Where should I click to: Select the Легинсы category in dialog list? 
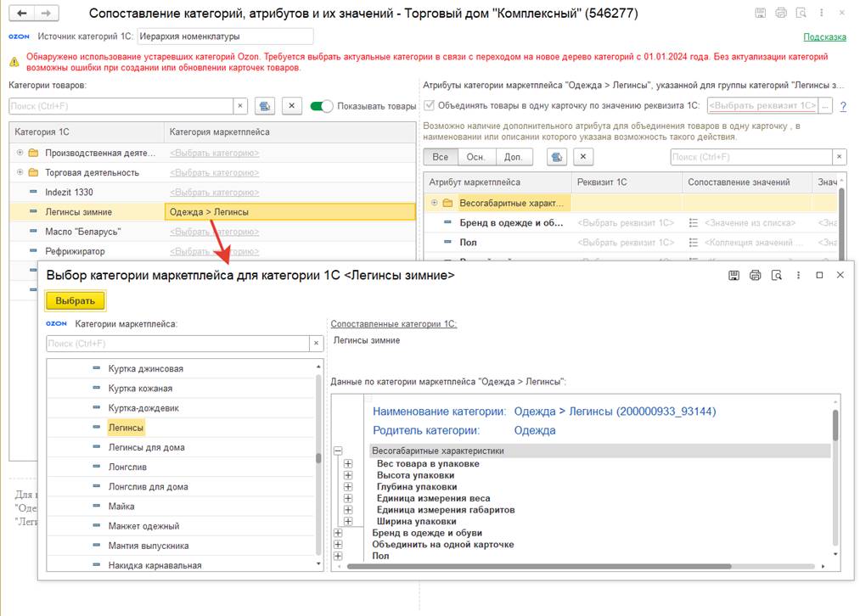tap(126, 428)
